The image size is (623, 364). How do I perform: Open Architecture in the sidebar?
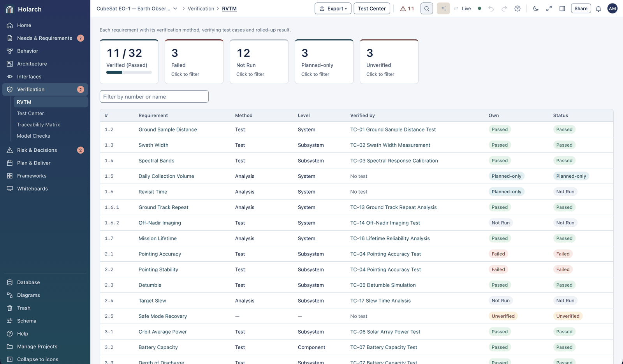click(x=45, y=64)
